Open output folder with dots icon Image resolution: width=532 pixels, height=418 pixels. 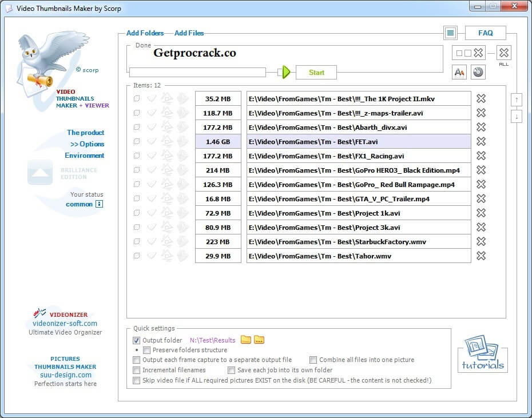259,340
